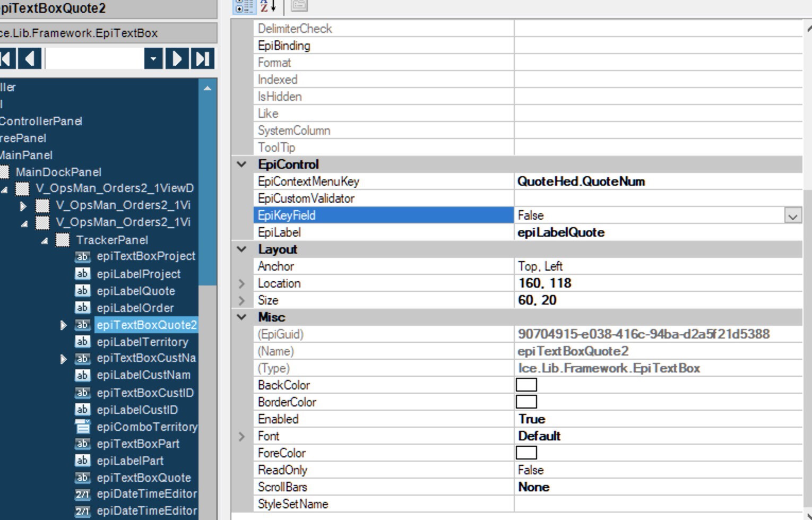Select TrackerPanel tree node
The height and width of the screenshot is (520, 812).
click(x=111, y=240)
